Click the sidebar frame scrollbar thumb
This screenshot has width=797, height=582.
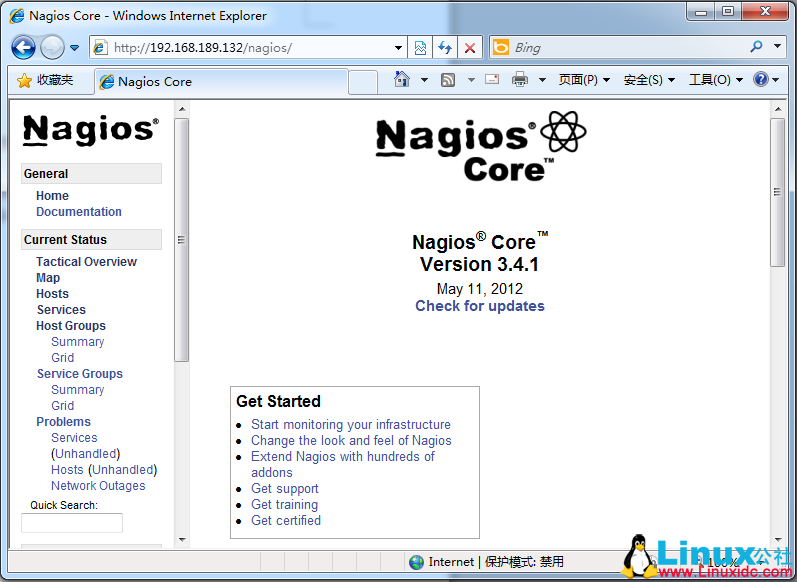point(181,239)
